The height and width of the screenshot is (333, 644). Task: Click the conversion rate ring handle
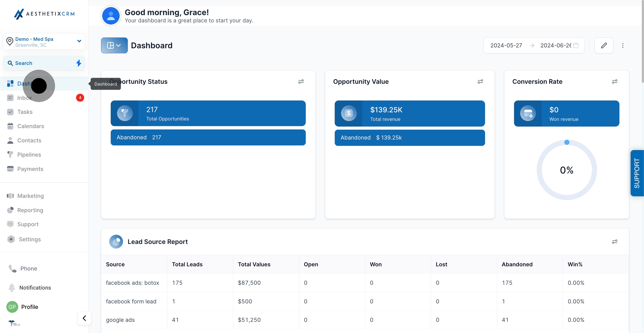pyautogui.click(x=567, y=142)
